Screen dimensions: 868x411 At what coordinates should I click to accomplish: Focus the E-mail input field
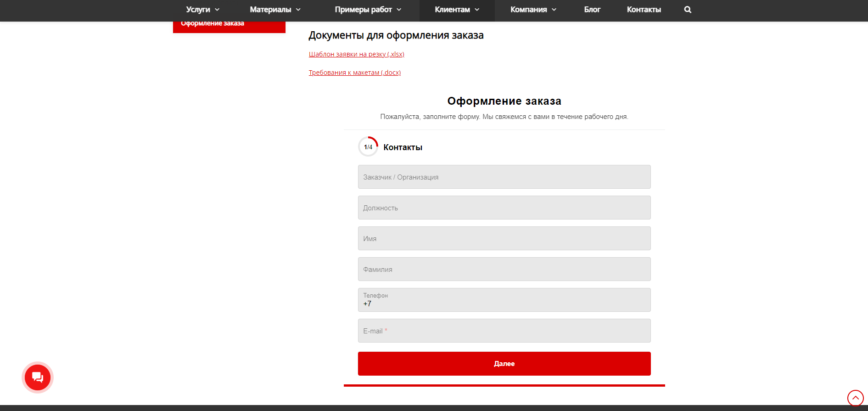(504, 331)
